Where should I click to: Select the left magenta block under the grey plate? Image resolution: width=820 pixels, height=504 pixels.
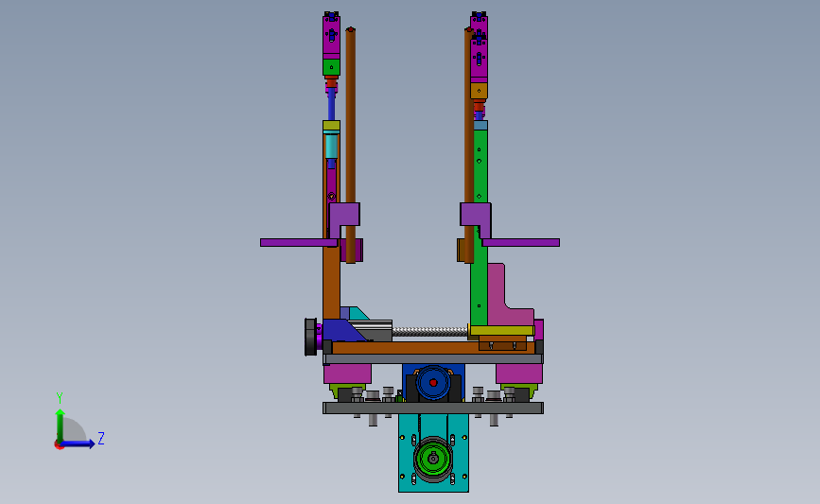[x=347, y=374]
